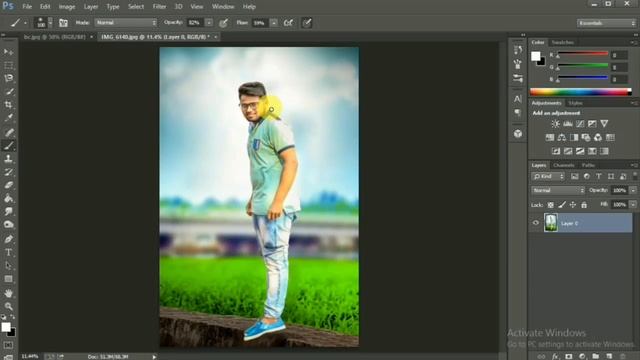Select the Path Selection tool
The height and width of the screenshot is (360, 640).
click(8, 266)
